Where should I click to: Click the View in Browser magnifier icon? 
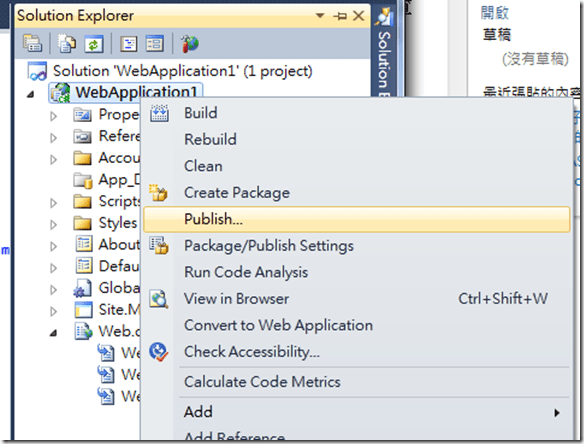[159, 299]
